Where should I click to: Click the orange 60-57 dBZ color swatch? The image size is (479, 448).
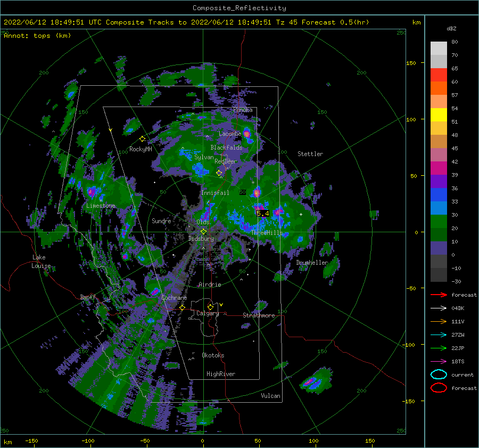point(439,88)
